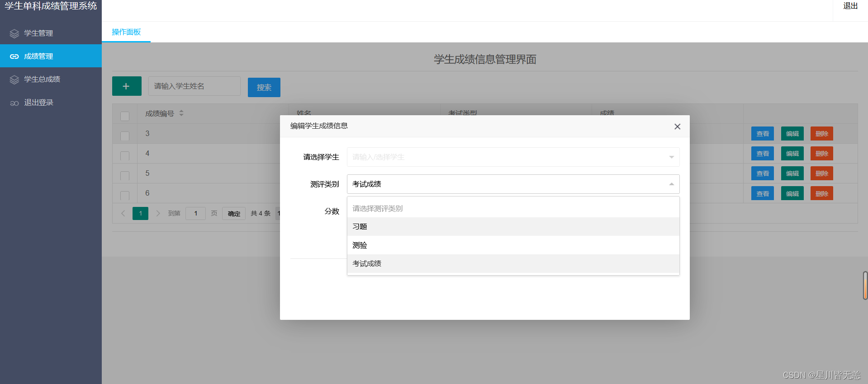
Task: Click the arrow of the student dropdown
Action: (672, 157)
